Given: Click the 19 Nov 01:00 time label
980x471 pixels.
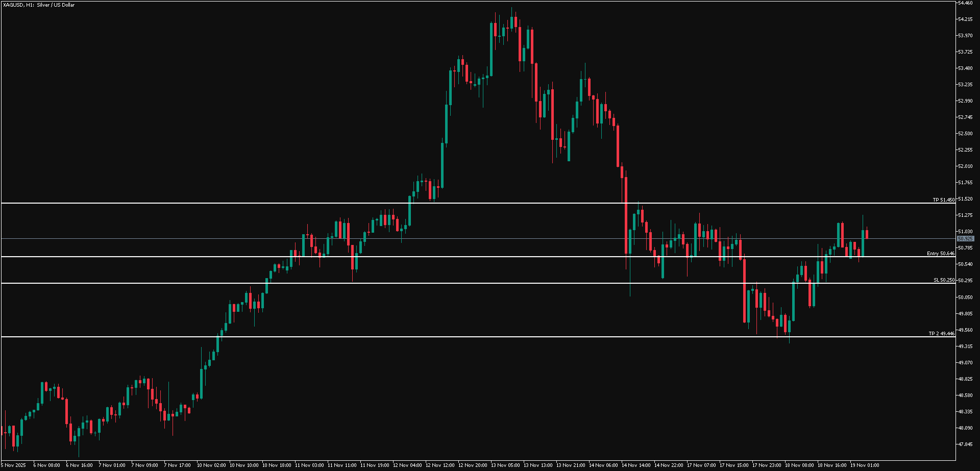Looking at the screenshot, I should (864, 465).
